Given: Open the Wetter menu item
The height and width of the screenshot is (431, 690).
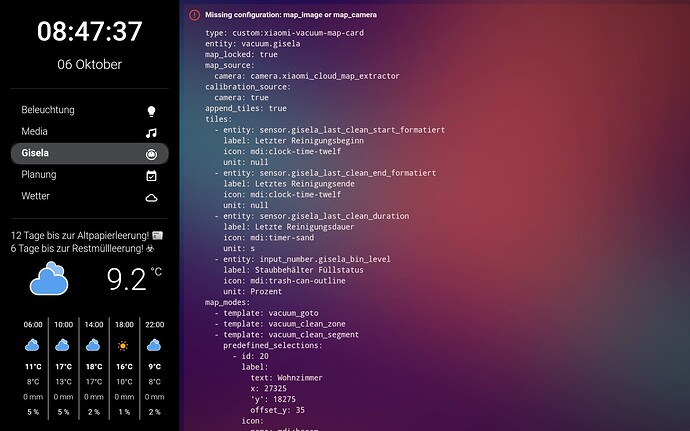Looking at the screenshot, I should [89, 196].
